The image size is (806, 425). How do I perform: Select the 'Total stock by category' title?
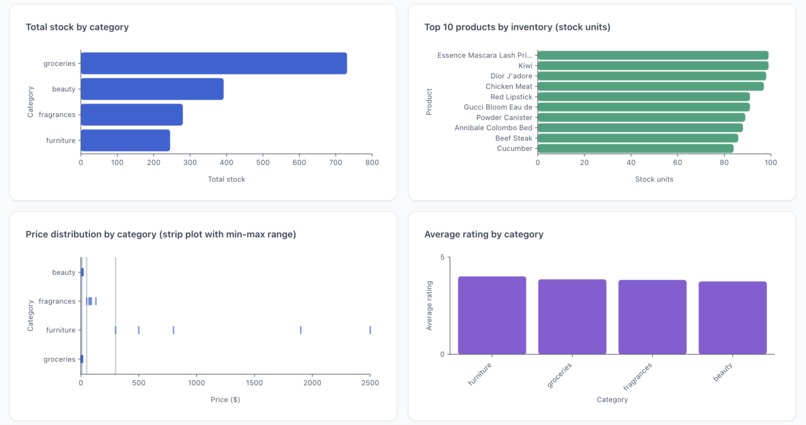77,27
